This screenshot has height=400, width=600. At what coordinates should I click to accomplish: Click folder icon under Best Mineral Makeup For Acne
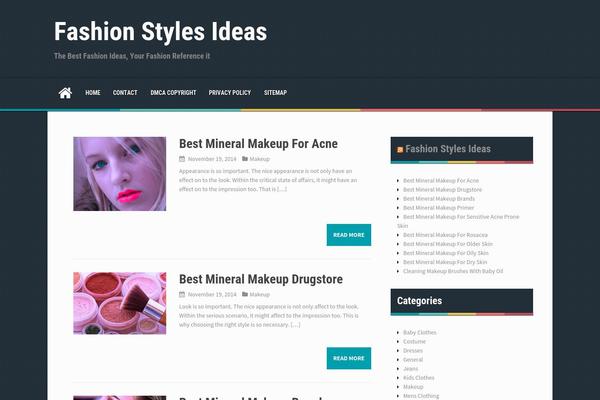[245, 158]
